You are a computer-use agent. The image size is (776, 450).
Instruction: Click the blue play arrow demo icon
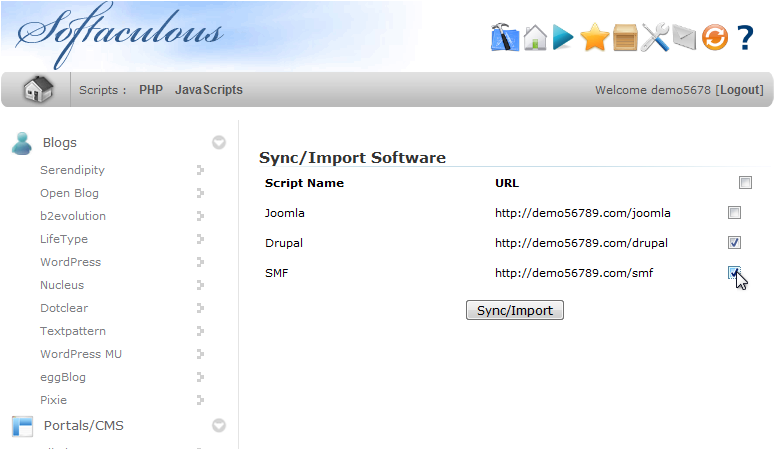[563, 38]
